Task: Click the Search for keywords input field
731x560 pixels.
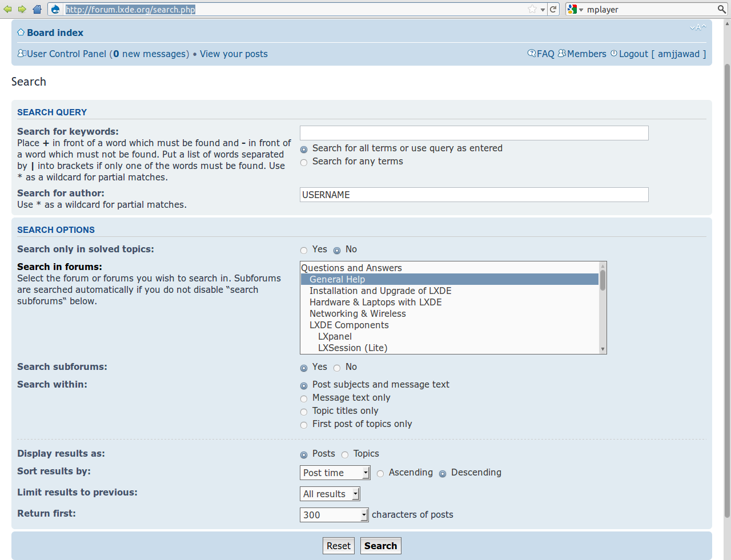Action: [x=474, y=133]
